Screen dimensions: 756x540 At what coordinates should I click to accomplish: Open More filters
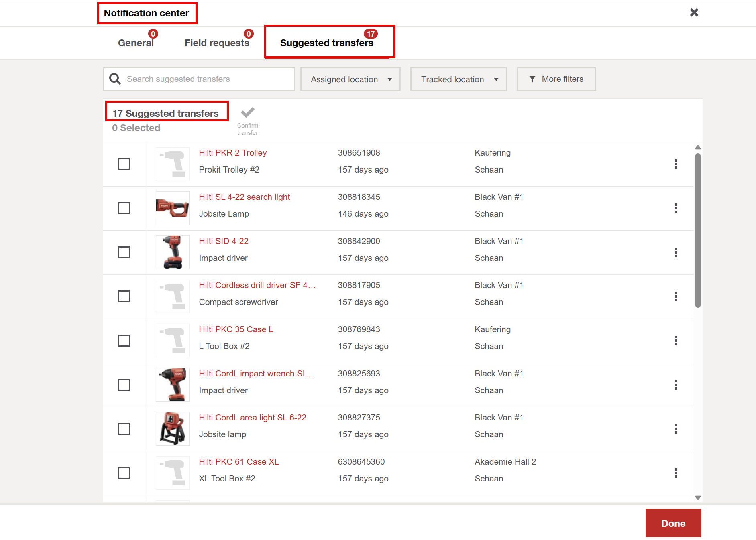[x=556, y=79]
